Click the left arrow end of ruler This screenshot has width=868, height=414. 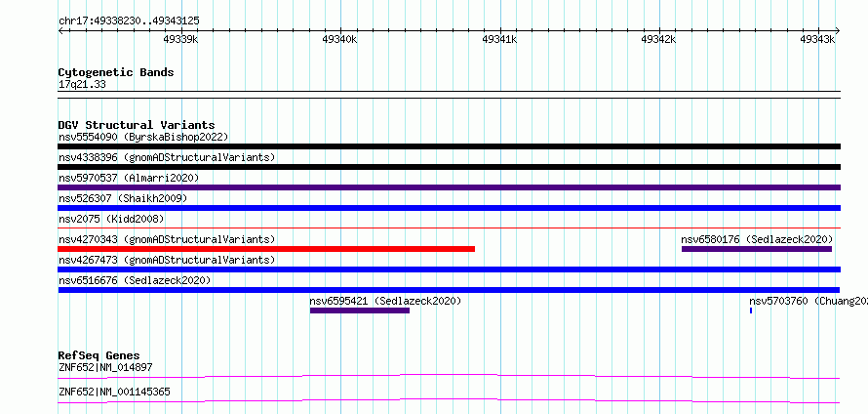(60, 30)
